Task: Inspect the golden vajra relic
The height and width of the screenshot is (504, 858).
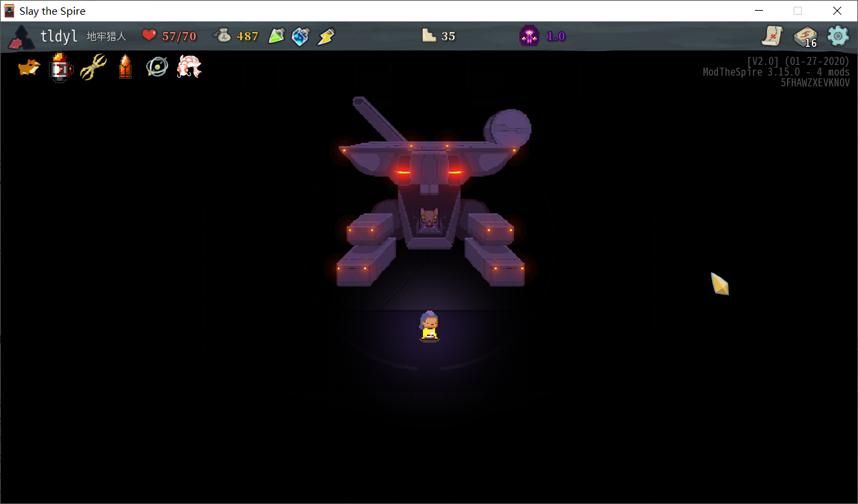Action: coord(93,67)
